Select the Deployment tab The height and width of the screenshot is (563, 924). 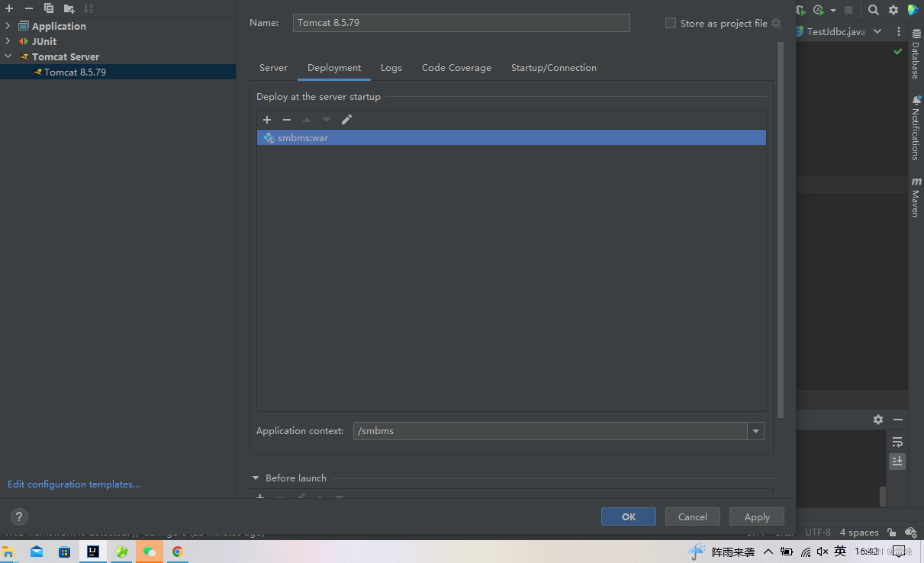(334, 68)
